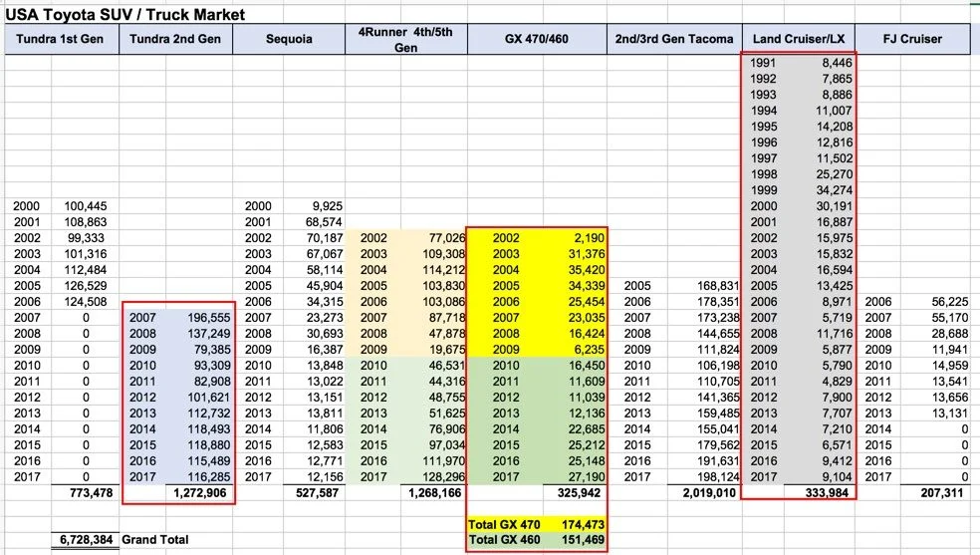Select Sequoia 2000 value 9,925
The image size is (980, 555).
coord(328,205)
